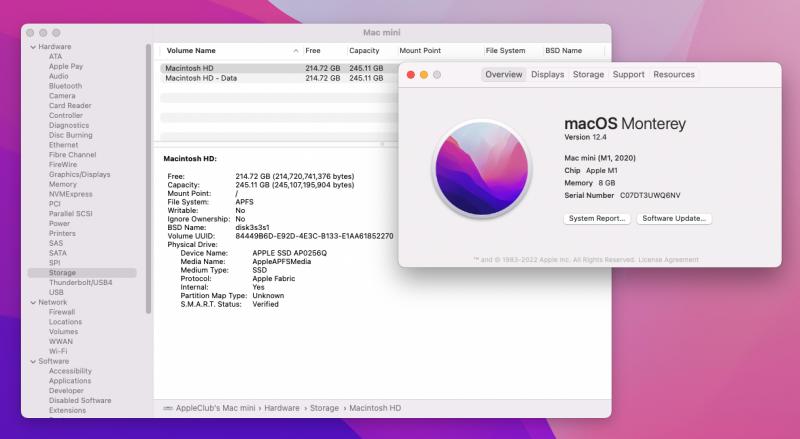
Task: Click the sidebar vertical scrollbar
Action: click(148, 179)
